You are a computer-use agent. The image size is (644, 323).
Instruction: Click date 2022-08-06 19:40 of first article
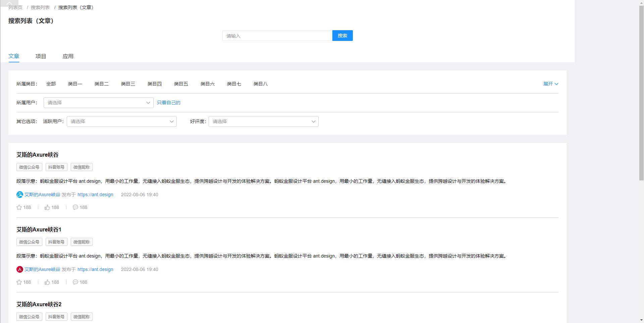coord(140,195)
